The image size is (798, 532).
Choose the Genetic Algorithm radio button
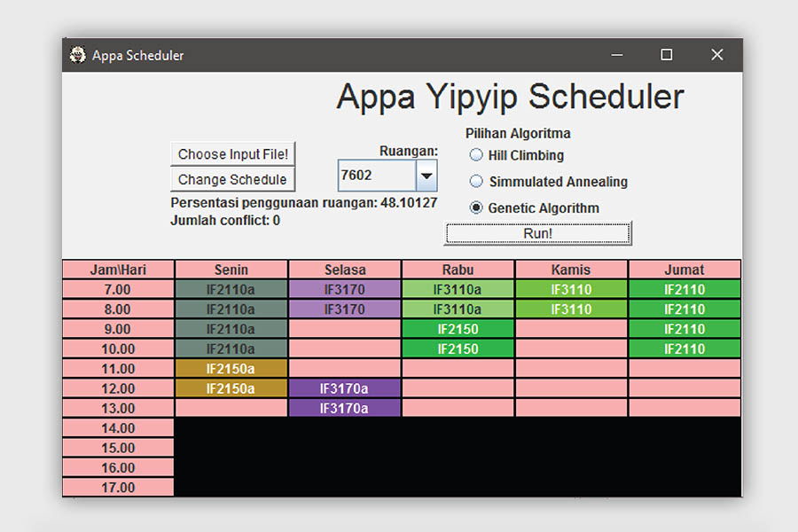click(477, 208)
